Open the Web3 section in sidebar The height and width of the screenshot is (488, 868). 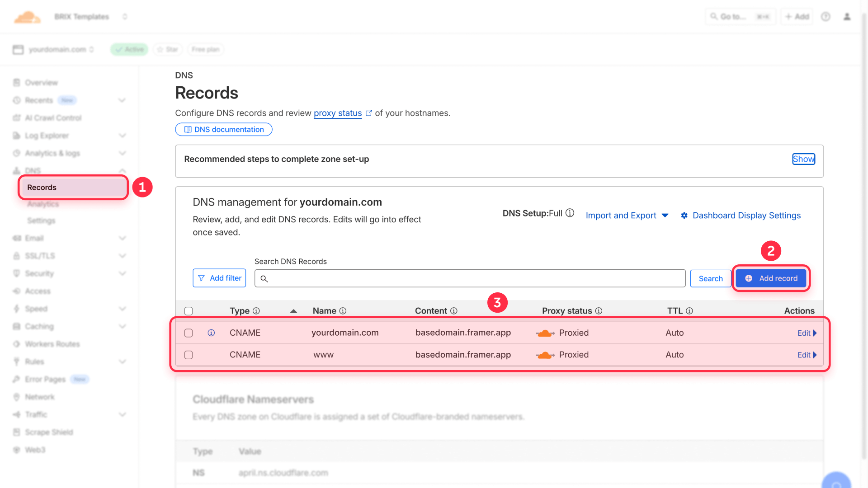[x=35, y=450]
